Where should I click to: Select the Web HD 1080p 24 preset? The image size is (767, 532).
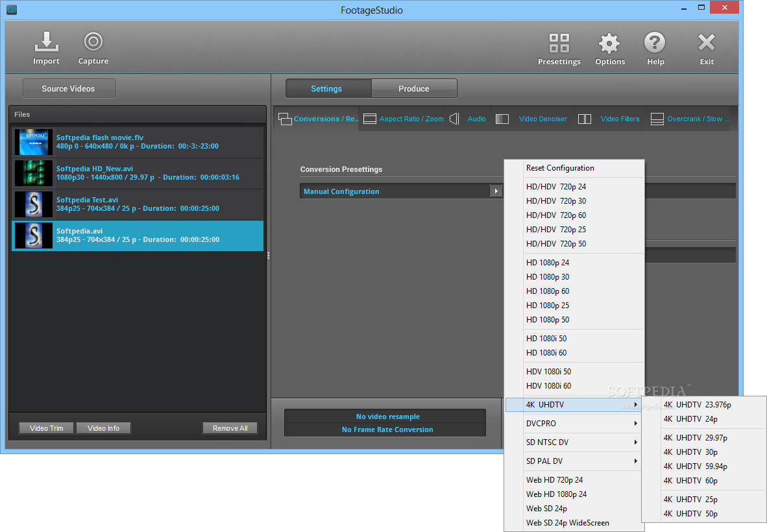tap(574, 494)
